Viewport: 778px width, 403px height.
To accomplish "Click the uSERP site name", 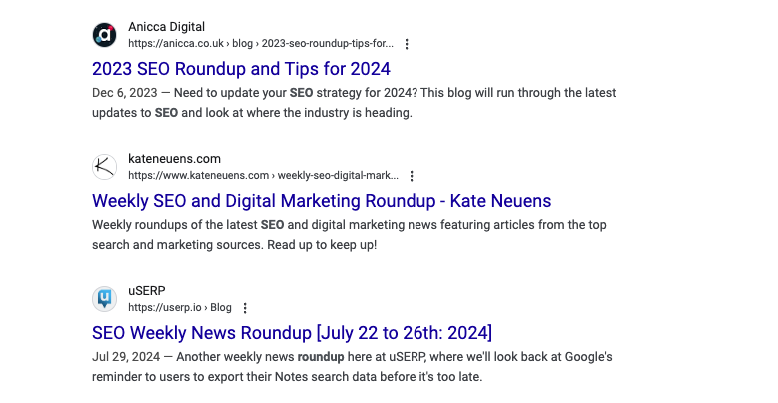I will [146, 291].
